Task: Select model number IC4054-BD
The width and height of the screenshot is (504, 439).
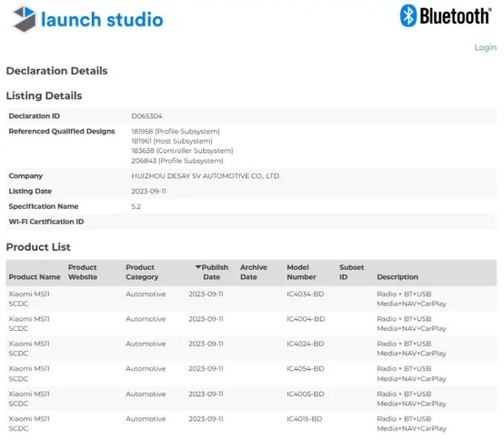Action: click(x=305, y=368)
